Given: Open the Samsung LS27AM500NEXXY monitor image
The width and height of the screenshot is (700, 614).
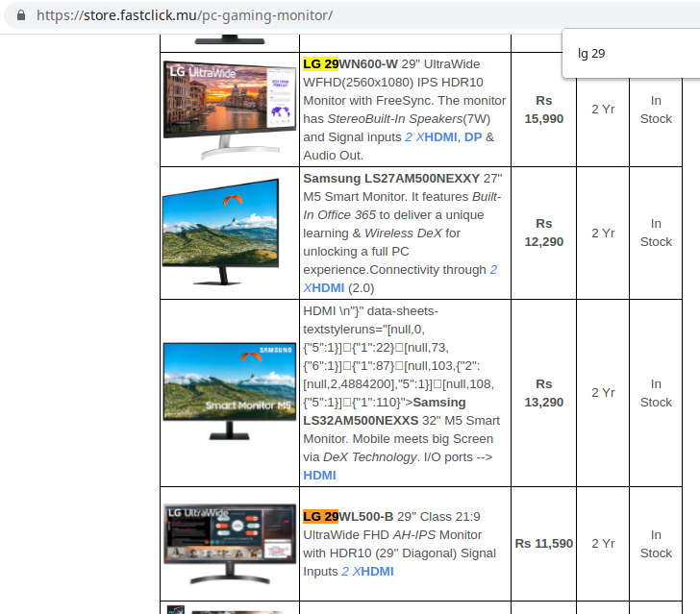Looking at the screenshot, I should click(221, 232).
